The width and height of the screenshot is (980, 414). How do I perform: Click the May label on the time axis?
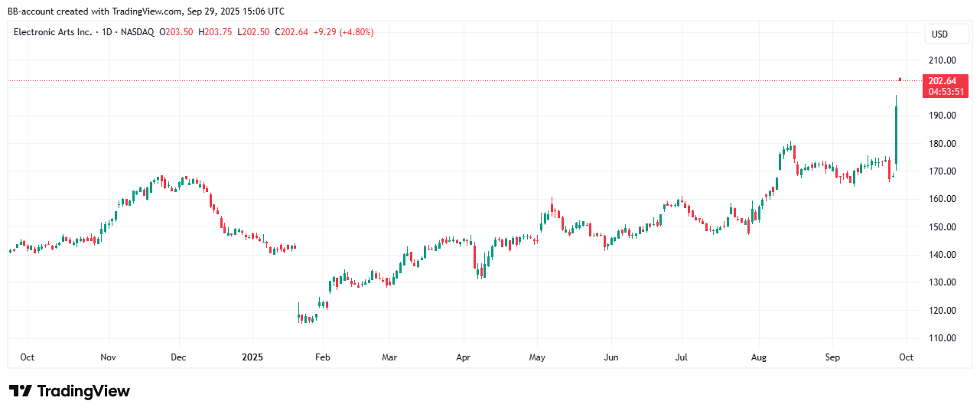click(x=537, y=357)
